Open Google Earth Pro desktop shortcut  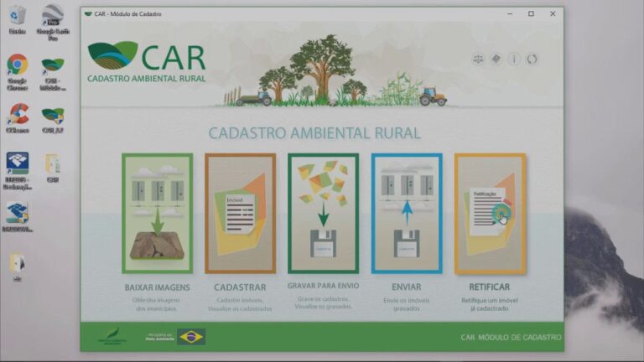click(53, 23)
